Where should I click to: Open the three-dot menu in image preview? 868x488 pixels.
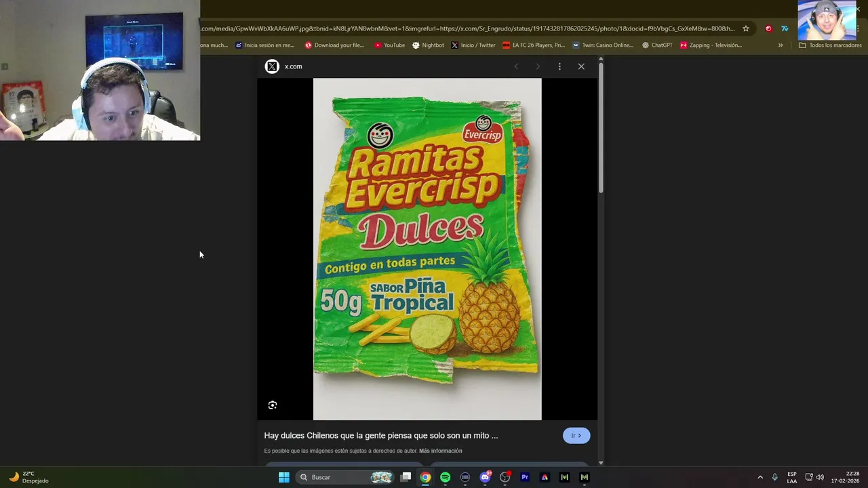pos(559,66)
